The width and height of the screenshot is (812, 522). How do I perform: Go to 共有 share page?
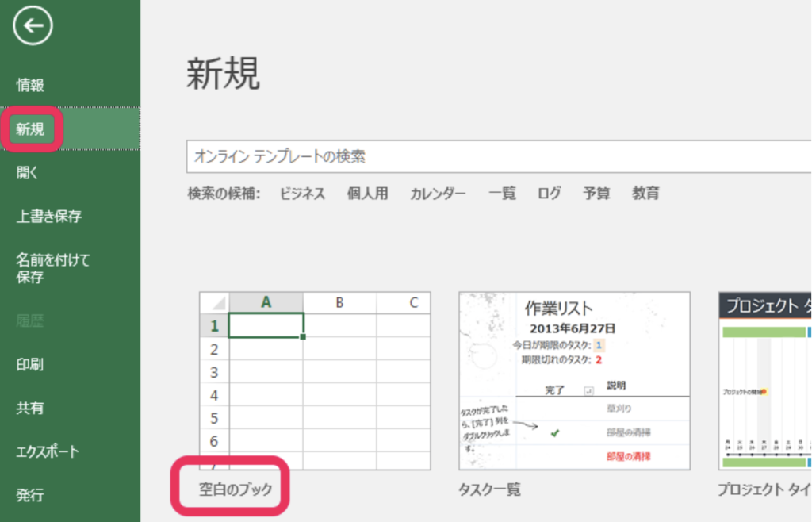pyautogui.click(x=30, y=408)
